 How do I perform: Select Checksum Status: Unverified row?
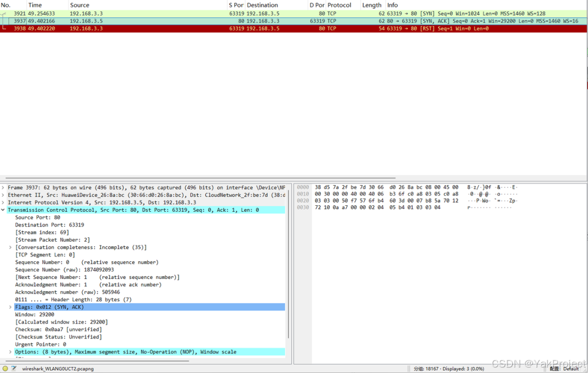coord(58,337)
